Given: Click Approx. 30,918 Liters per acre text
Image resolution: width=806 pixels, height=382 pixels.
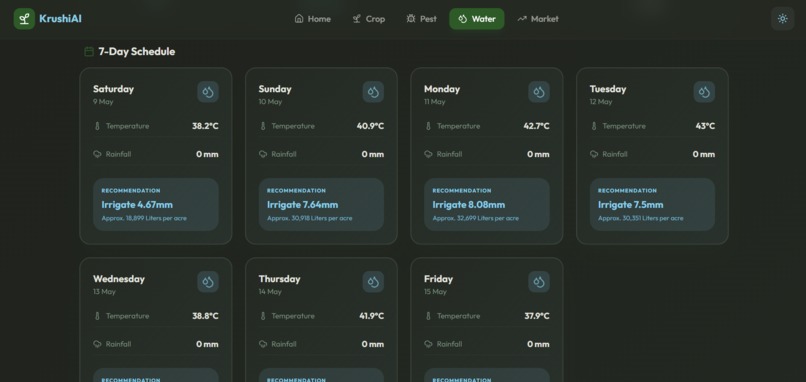Looking at the screenshot, I should tap(309, 218).
